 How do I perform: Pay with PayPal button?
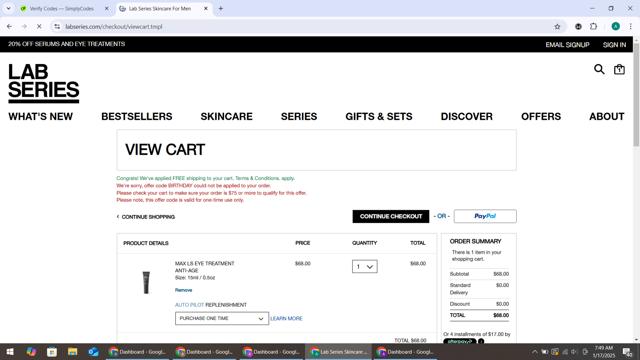pos(485,216)
